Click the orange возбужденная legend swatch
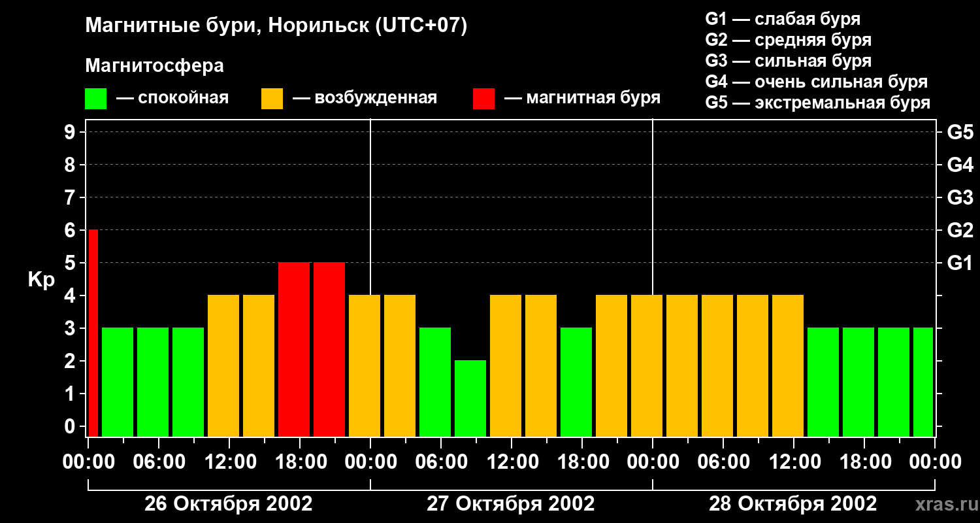The image size is (980, 523). point(272,99)
